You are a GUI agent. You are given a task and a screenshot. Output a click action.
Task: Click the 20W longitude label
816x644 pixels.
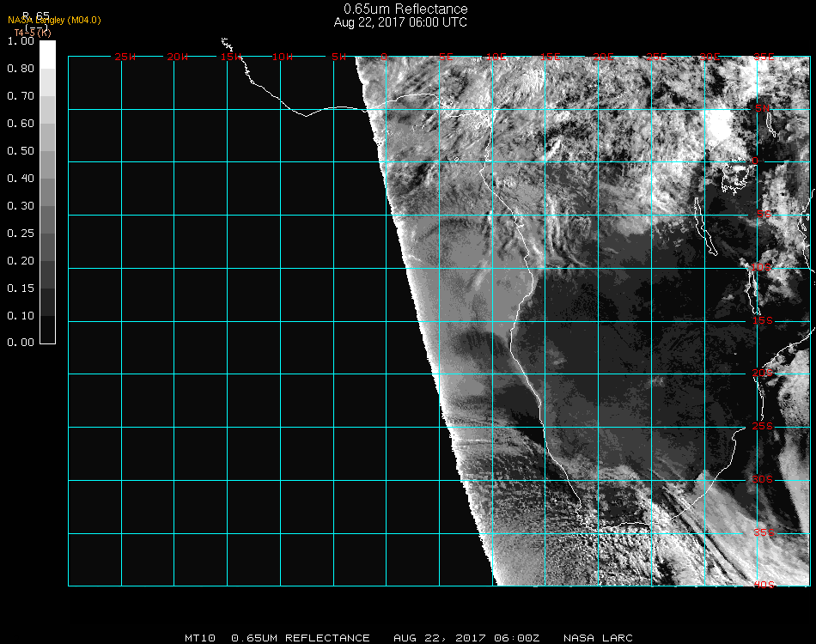(x=178, y=57)
